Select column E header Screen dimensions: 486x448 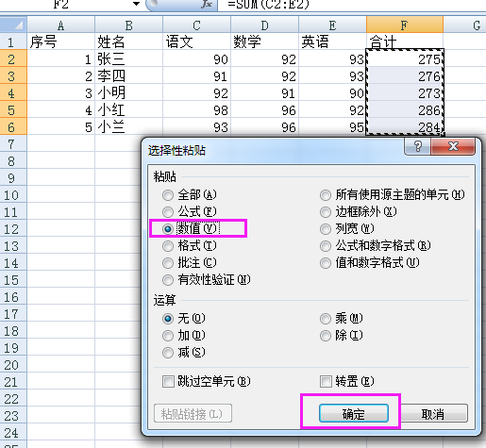coord(332,25)
